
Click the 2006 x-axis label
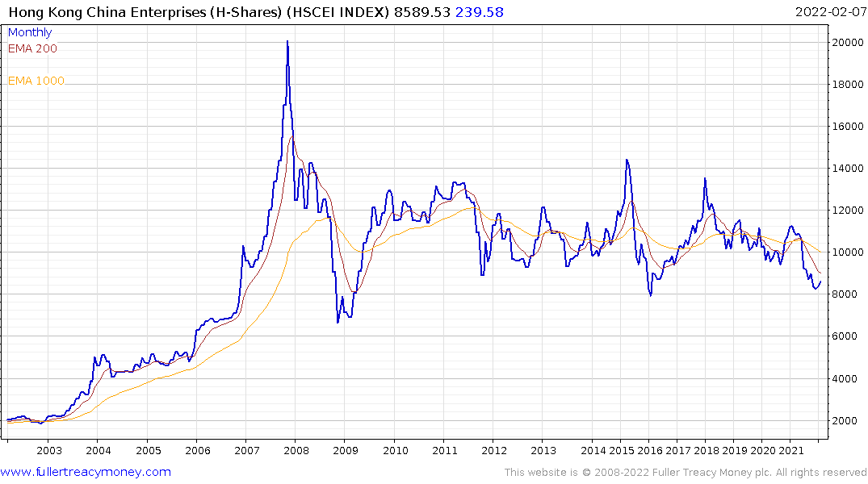pos(198,451)
